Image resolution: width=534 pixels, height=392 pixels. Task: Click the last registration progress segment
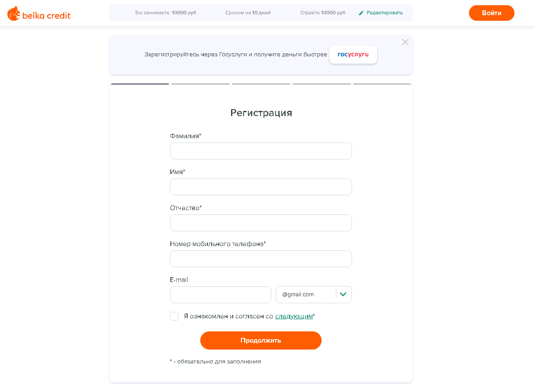382,84
